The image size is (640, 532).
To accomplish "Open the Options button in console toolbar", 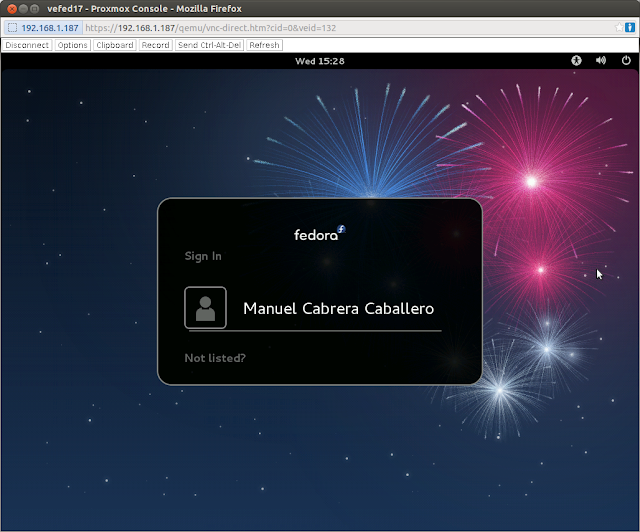I will pos(72,45).
